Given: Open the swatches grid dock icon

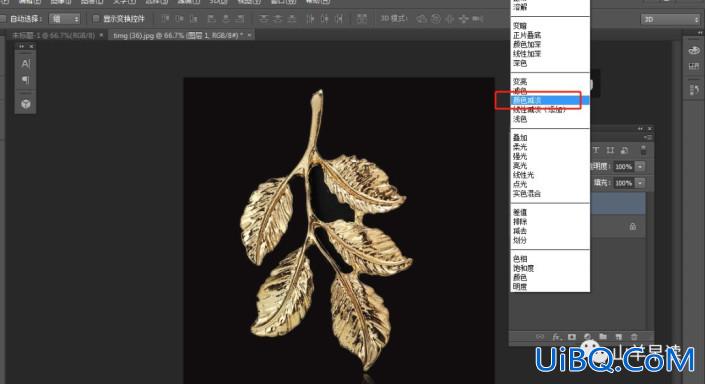Looking at the screenshot, I should coord(694,67).
